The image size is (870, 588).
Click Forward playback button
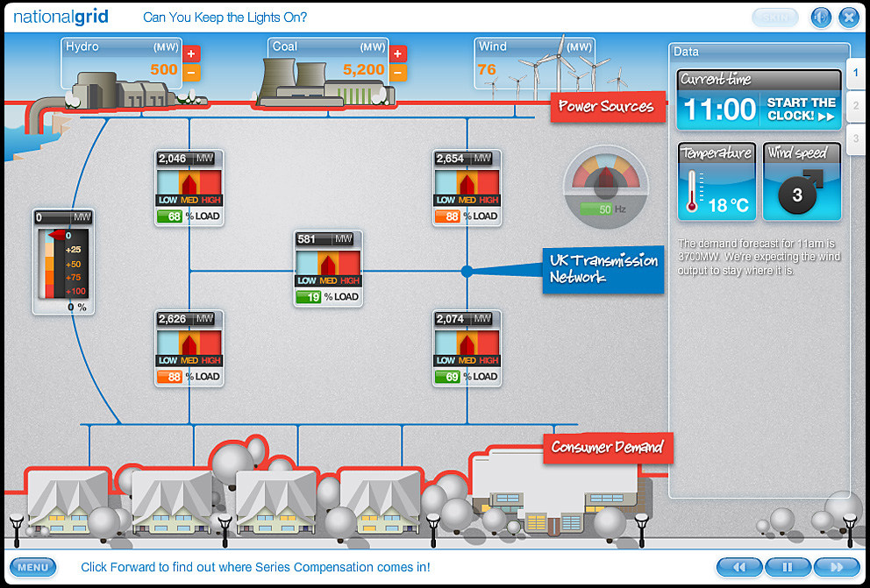[836, 567]
